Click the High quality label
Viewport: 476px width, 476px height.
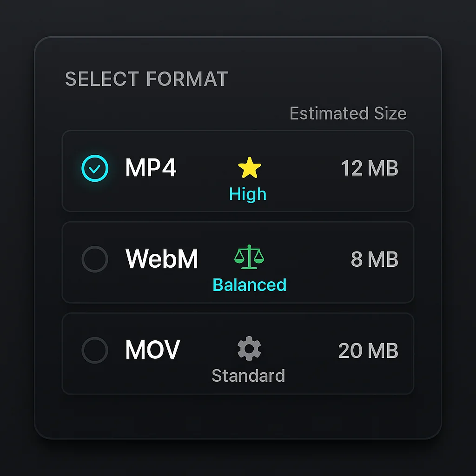(247, 193)
